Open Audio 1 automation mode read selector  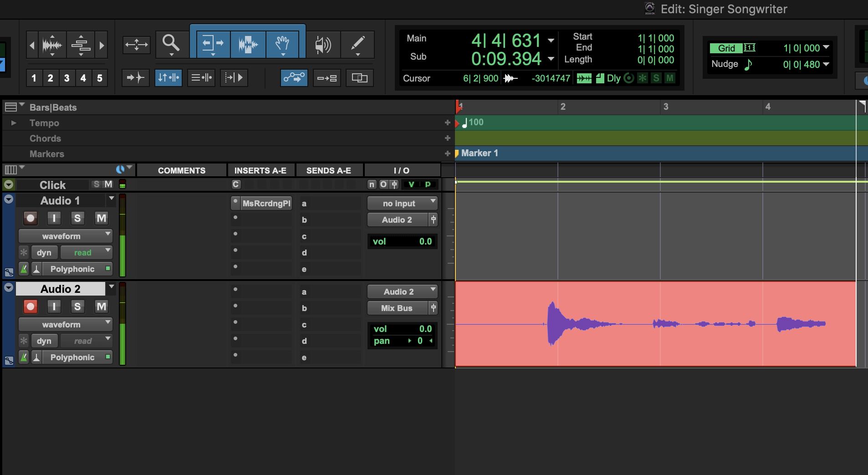coord(87,253)
